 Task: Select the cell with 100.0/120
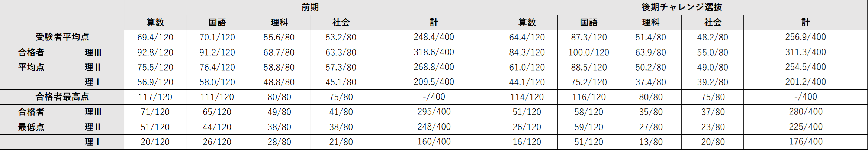click(589, 52)
